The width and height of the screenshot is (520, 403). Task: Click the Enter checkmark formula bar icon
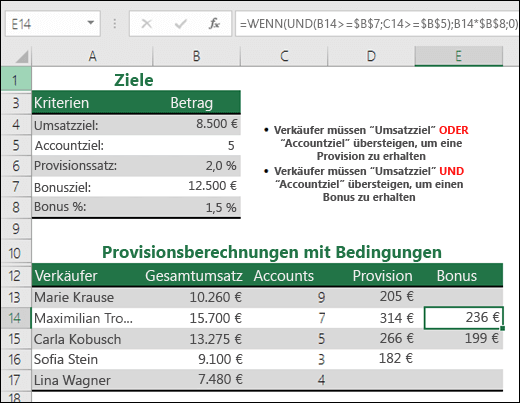tap(180, 24)
